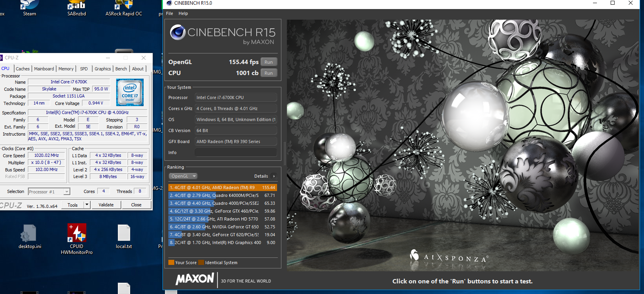Click the Level 3 cache 8 MBytes value
The height and width of the screenshot is (294, 644).
tap(108, 176)
